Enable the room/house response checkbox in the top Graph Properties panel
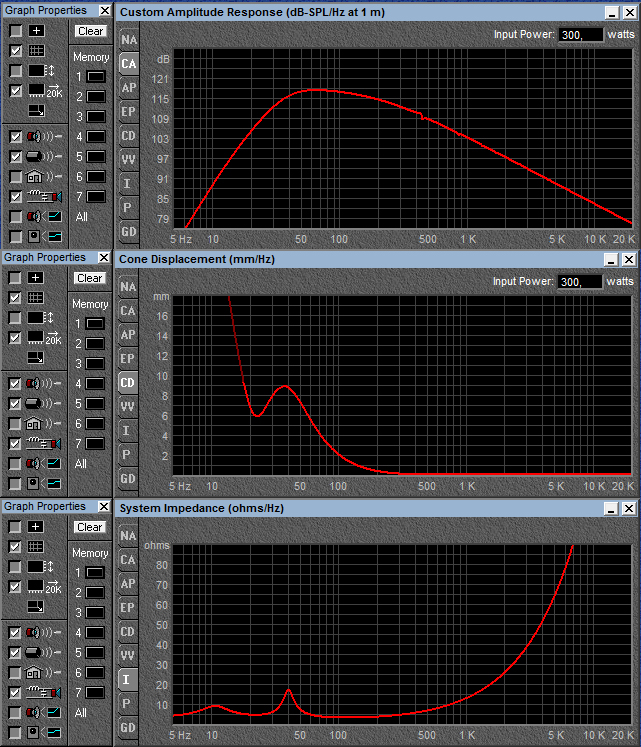Image resolution: width=641 pixels, height=747 pixels. point(16,177)
